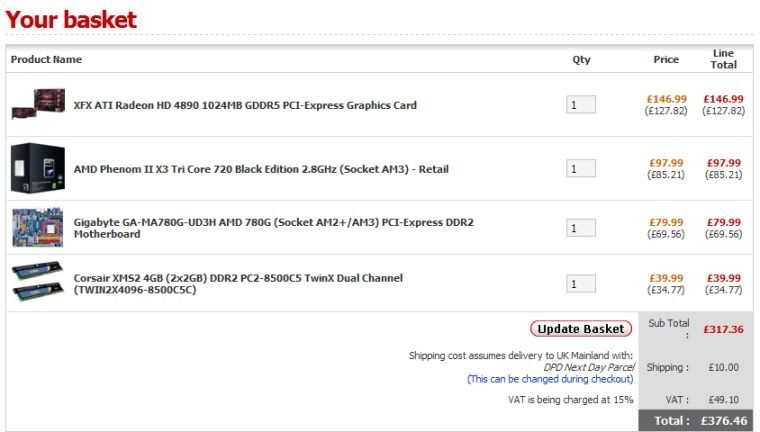This screenshot has width=760, height=432.
Task: Click the Corsair XMS2 memory thumbnail
Action: pos(38,283)
